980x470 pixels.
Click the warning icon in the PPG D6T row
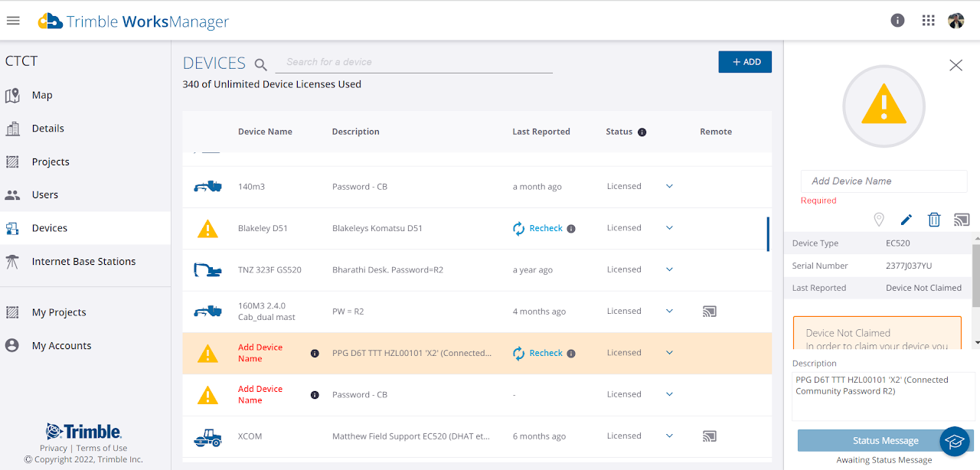[207, 353]
